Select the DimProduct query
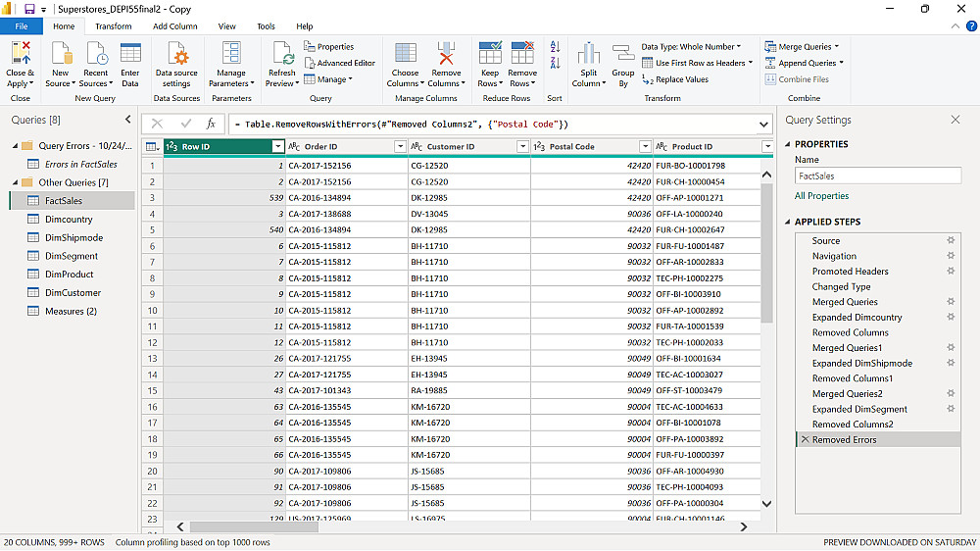This screenshot has width=980, height=551. pyautogui.click(x=70, y=275)
